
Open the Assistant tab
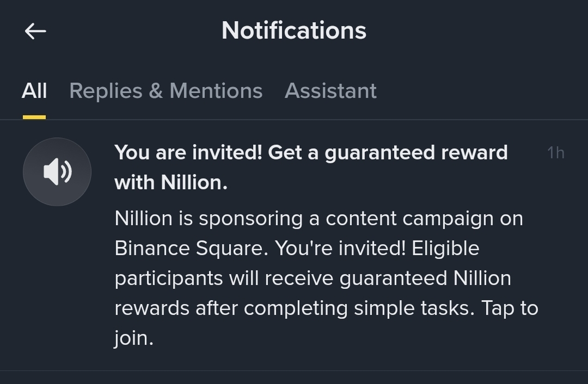330,91
